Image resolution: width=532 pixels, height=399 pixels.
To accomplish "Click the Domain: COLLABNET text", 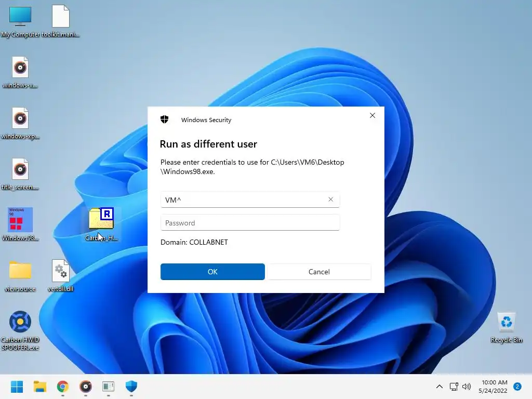I will point(194,242).
